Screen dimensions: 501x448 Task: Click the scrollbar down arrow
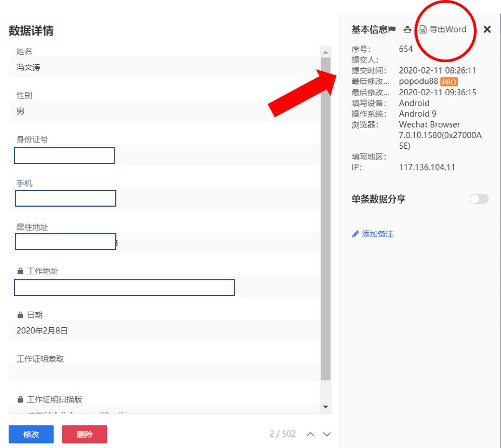coord(325,406)
